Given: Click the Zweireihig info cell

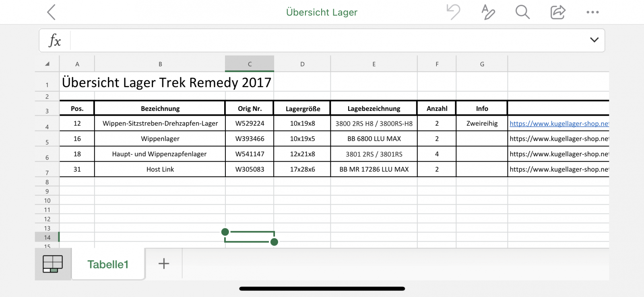Looking at the screenshot, I should 482,123.
